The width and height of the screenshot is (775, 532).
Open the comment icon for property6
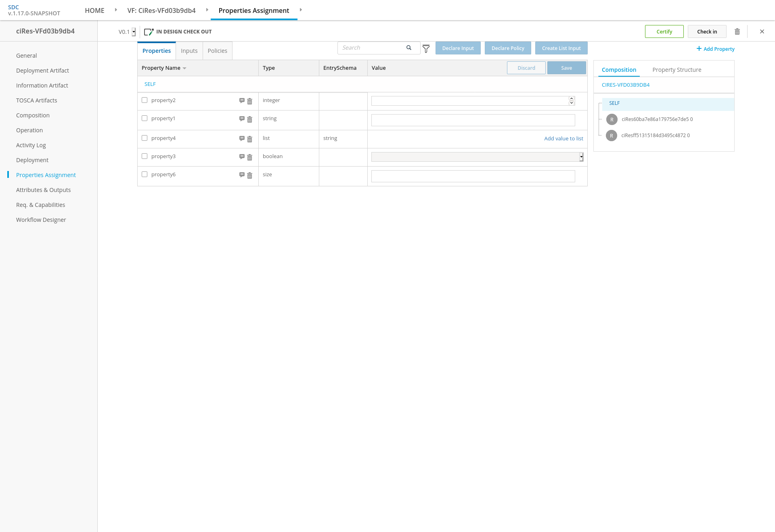coord(242,175)
